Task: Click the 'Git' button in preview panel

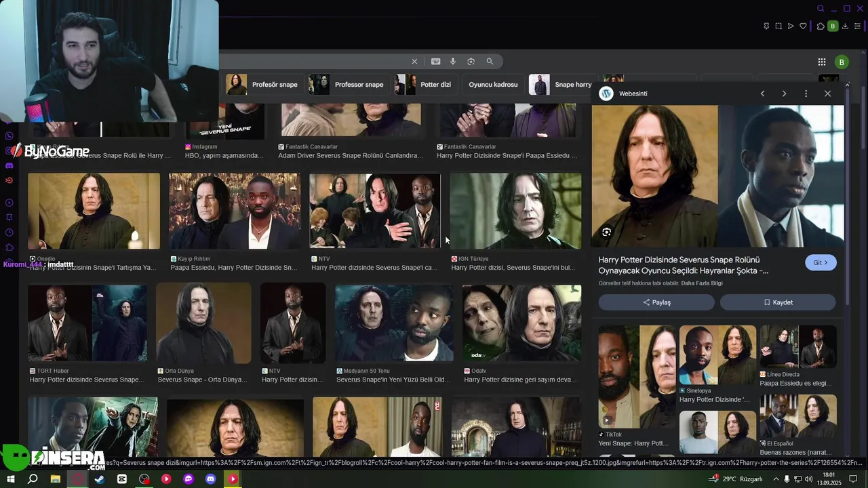Action: coord(821,262)
